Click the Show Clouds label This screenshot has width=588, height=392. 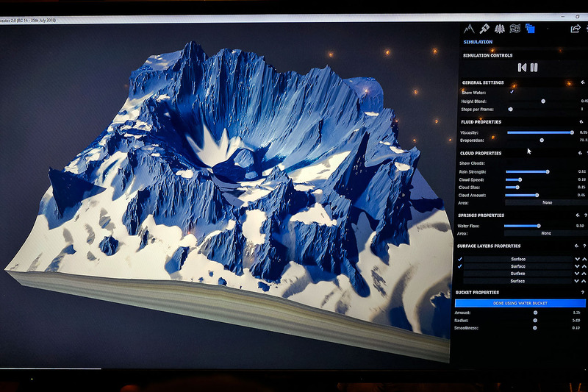point(472,163)
